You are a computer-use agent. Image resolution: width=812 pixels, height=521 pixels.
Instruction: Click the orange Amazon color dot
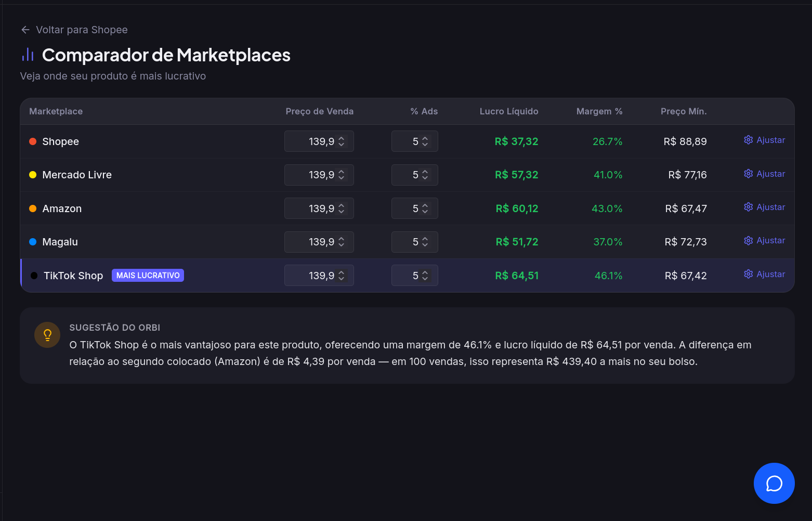tap(33, 209)
